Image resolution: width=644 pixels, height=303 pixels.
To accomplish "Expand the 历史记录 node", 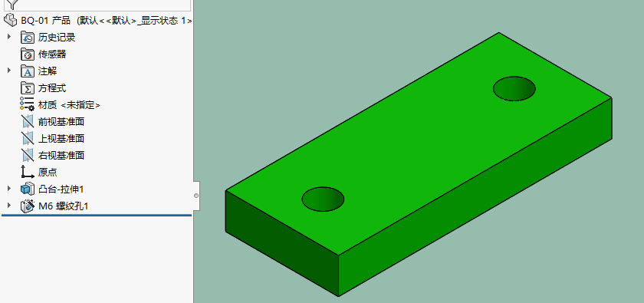I will coord(9,37).
